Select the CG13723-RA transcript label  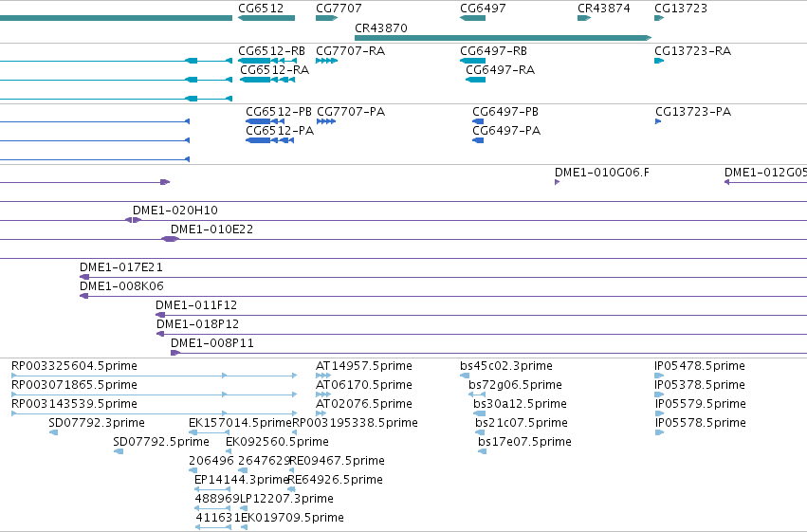[692, 51]
